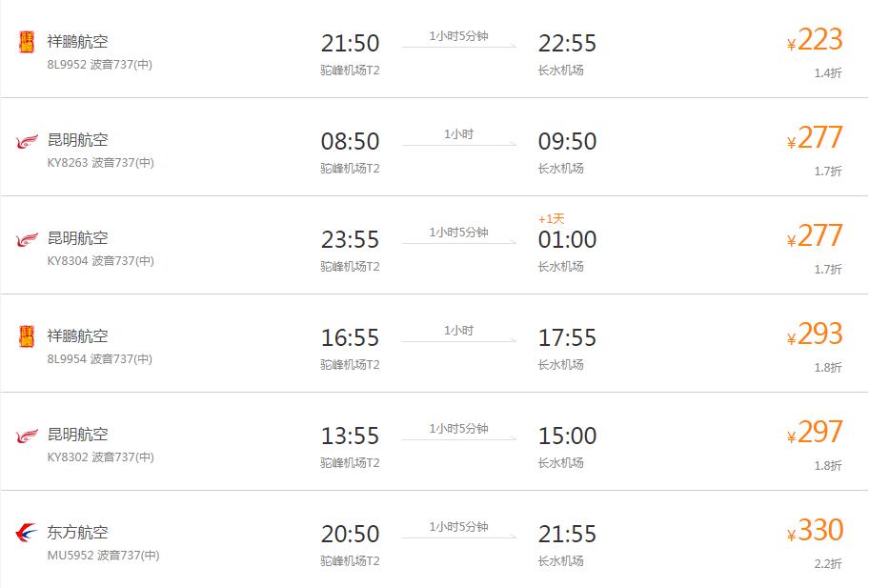Click the 1.4折 discount label

tap(828, 73)
